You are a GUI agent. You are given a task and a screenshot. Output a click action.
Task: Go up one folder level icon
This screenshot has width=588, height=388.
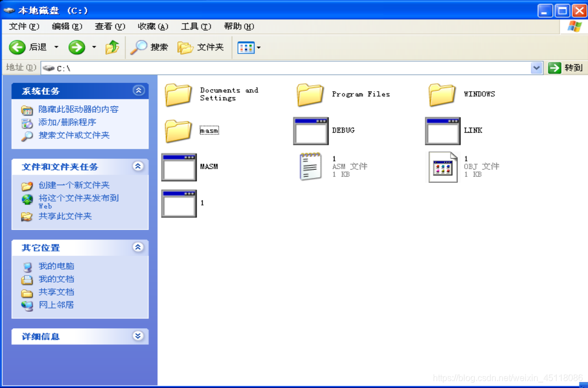pos(112,48)
